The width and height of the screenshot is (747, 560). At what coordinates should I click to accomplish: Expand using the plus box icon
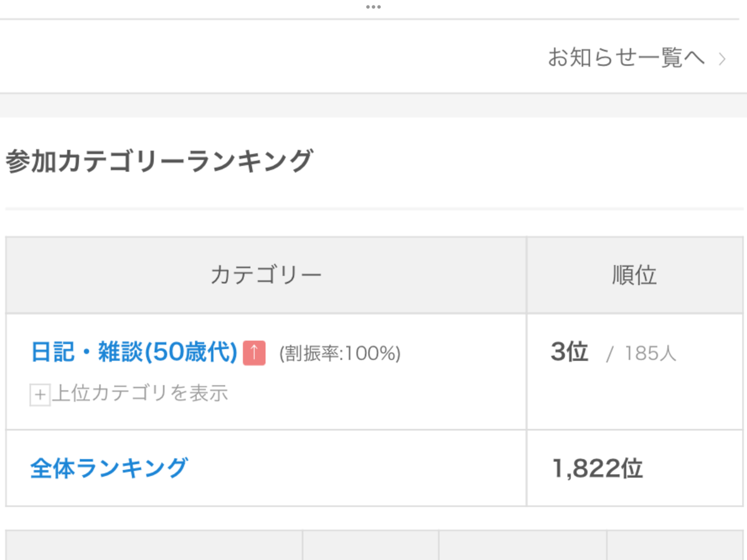(x=40, y=394)
